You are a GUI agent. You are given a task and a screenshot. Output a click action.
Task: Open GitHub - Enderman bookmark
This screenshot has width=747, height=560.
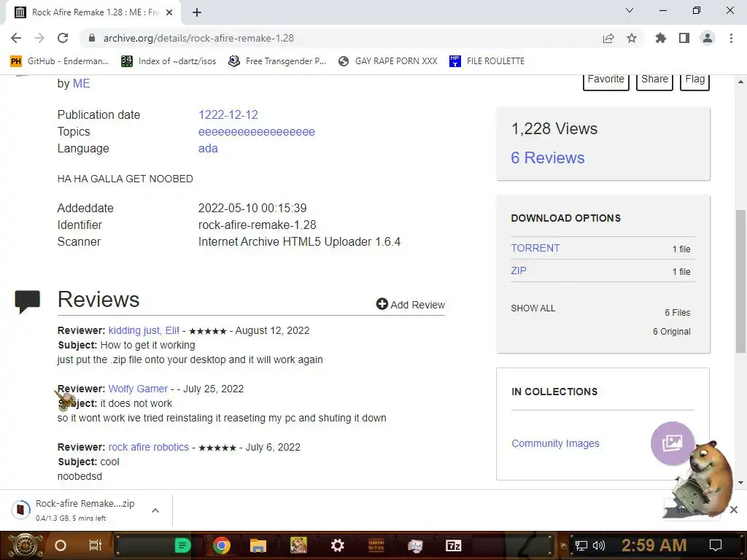coord(60,61)
